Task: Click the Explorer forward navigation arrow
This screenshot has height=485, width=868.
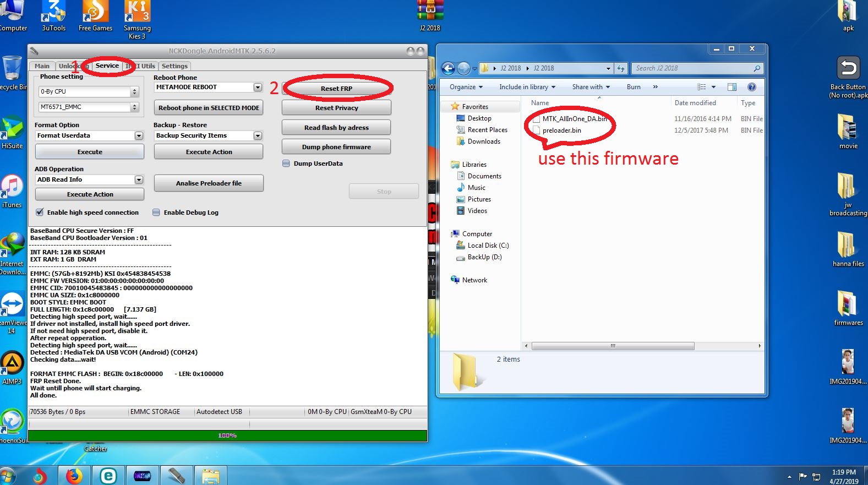Action: tap(464, 68)
